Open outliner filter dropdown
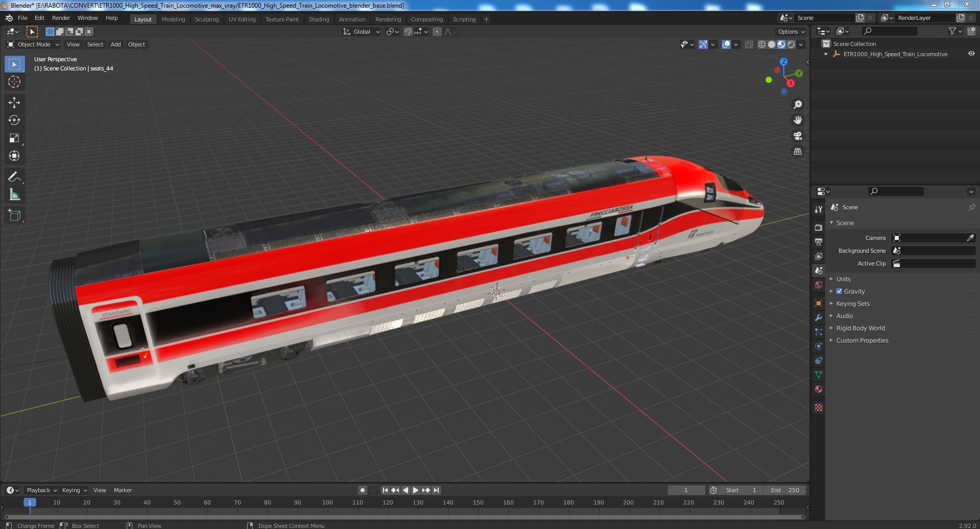The image size is (980, 529). [955, 32]
